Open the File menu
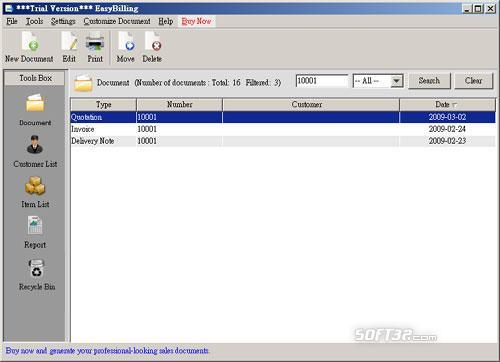 point(12,21)
